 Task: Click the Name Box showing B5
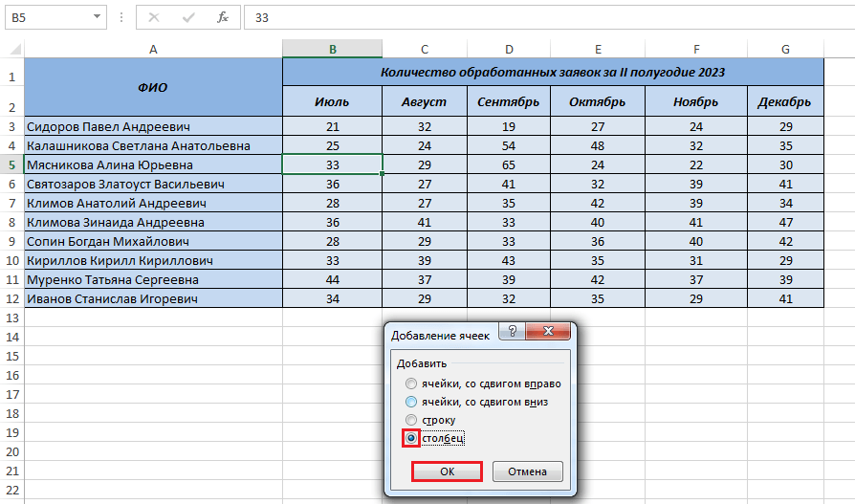46,17
